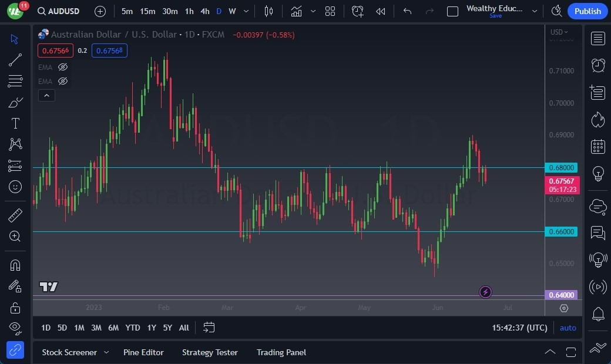
Task: Toggle lock all drawings
Action: pos(15,307)
